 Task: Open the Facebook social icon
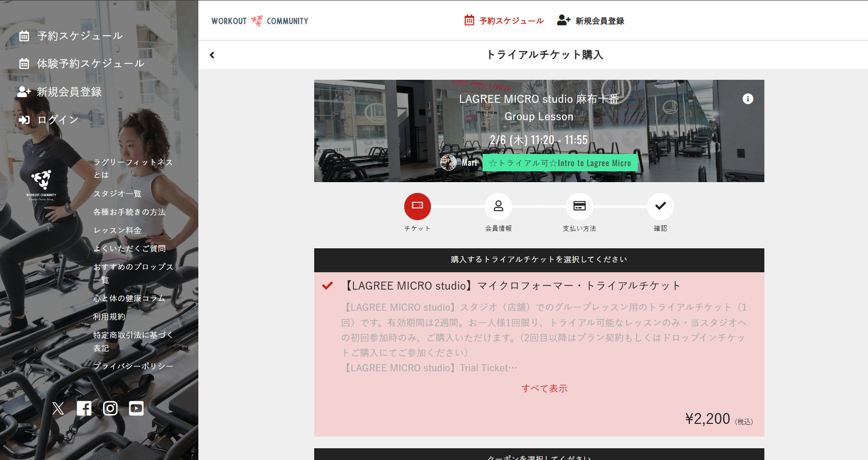(x=84, y=408)
